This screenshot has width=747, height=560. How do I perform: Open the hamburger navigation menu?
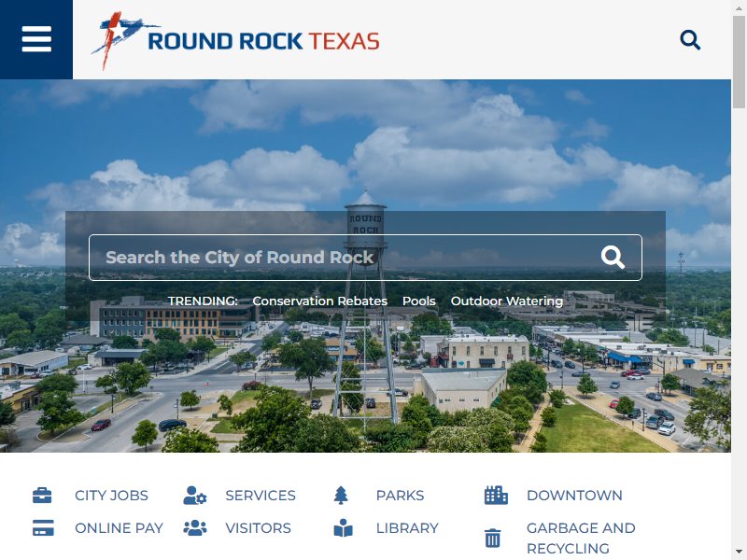[x=36, y=39]
